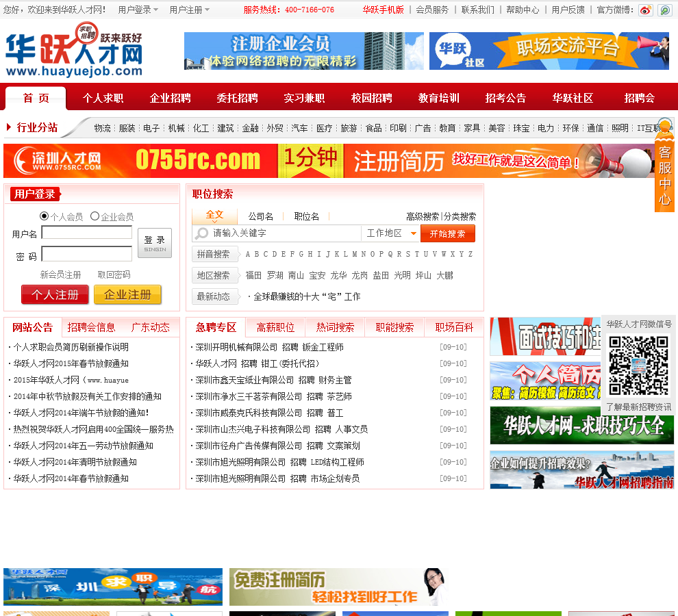Click the red 个人注册 button
678x616 pixels.
[55, 295]
